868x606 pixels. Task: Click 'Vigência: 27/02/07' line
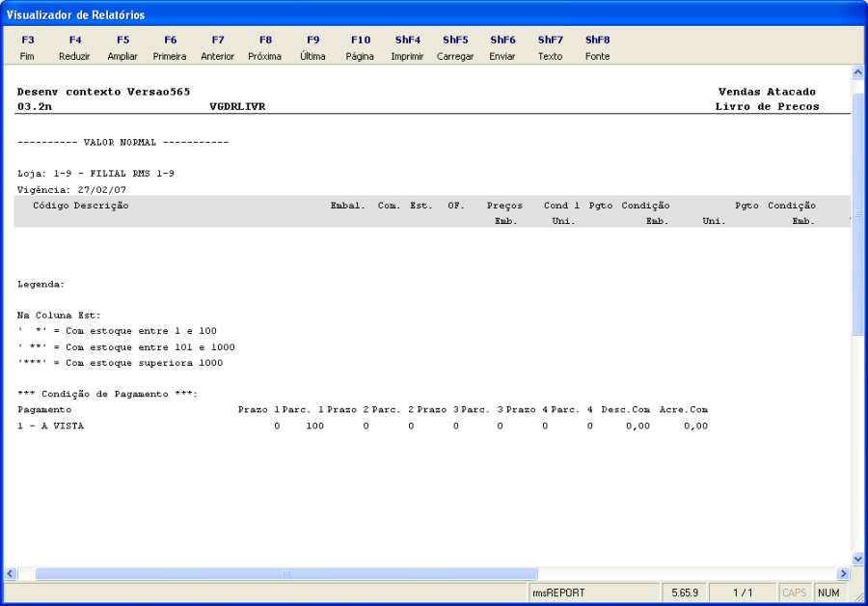click(71, 189)
